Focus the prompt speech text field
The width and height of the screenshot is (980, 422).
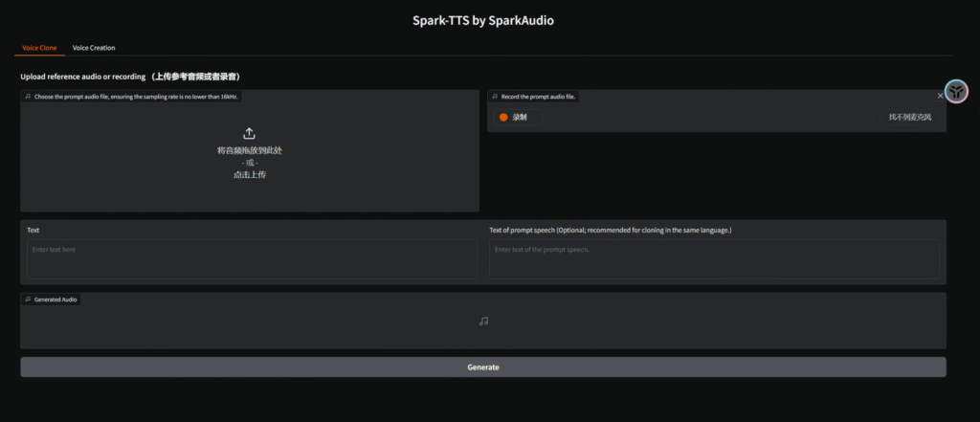pos(714,258)
